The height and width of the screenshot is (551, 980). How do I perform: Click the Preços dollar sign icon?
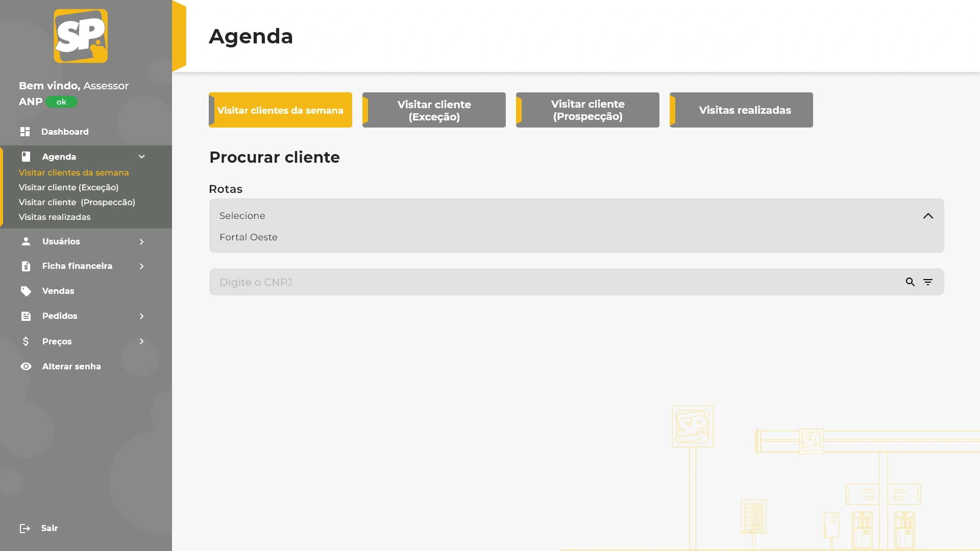tap(26, 341)
